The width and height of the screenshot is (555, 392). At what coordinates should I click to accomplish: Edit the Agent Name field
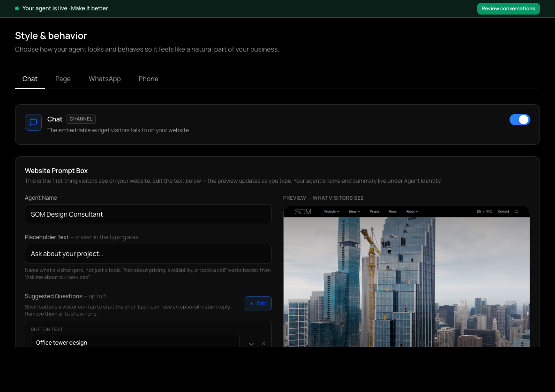(148, 214)
